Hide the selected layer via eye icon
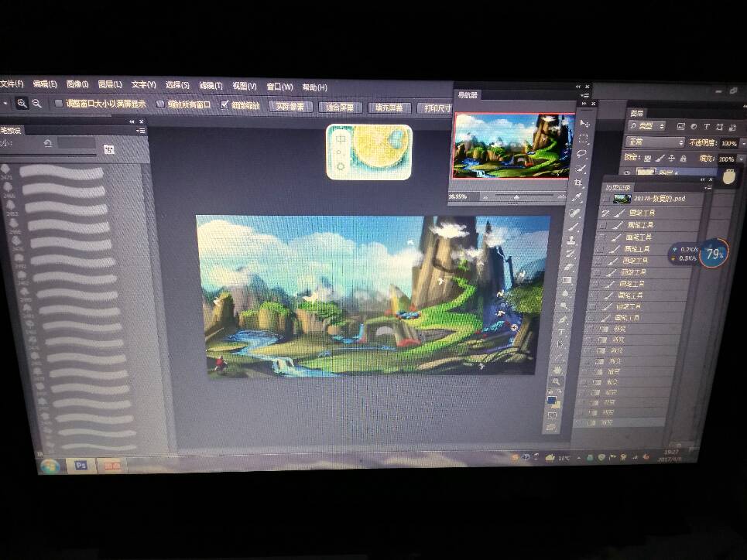Image resolution: width=747 pixels, height=560 pixels. pos(628,172)
